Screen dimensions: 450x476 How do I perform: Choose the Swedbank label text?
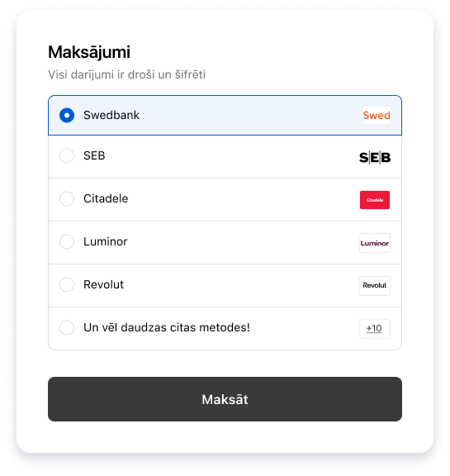[x=111, y=116]
